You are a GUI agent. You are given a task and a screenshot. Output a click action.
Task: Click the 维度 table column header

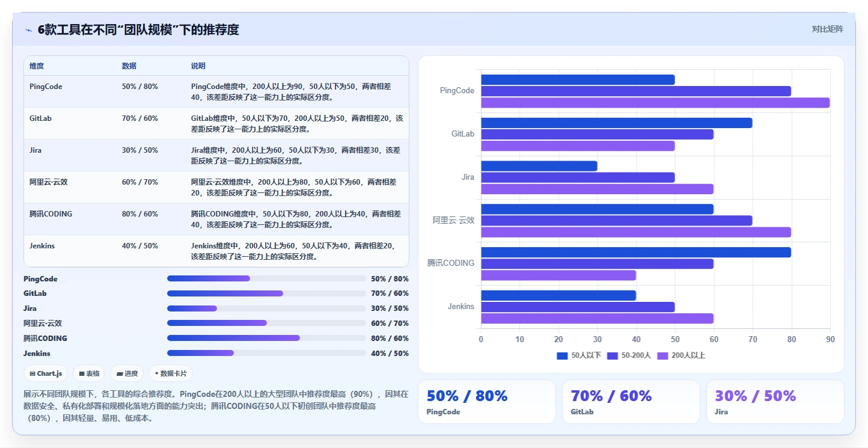click(37, 66)
